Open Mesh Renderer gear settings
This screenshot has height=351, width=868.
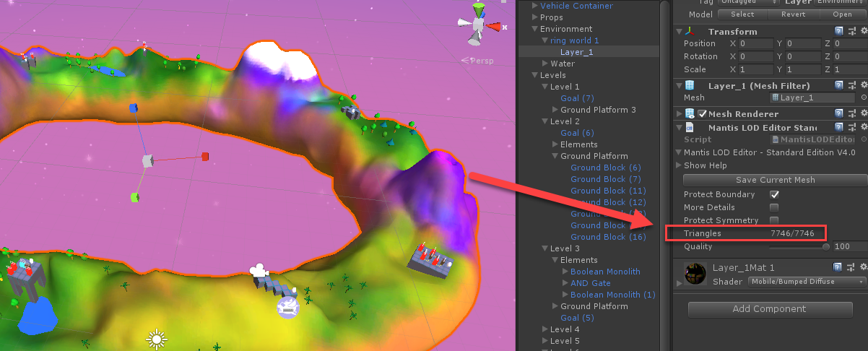[863, 113]
